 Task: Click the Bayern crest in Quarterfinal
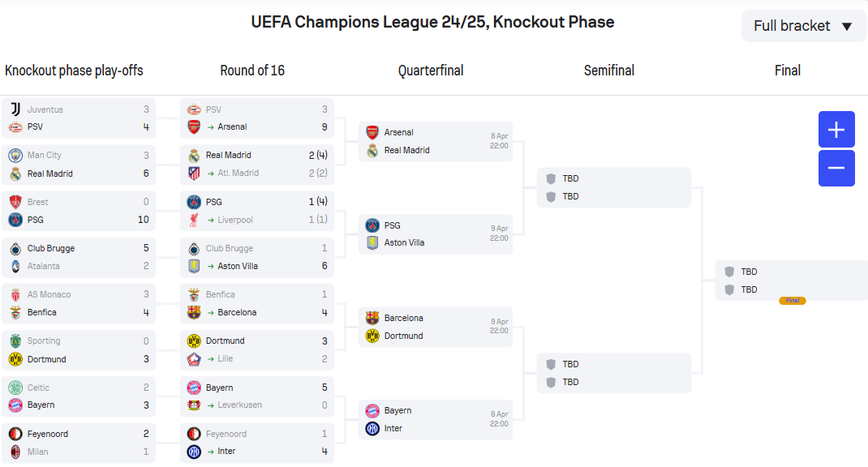(x=372, y=410)
